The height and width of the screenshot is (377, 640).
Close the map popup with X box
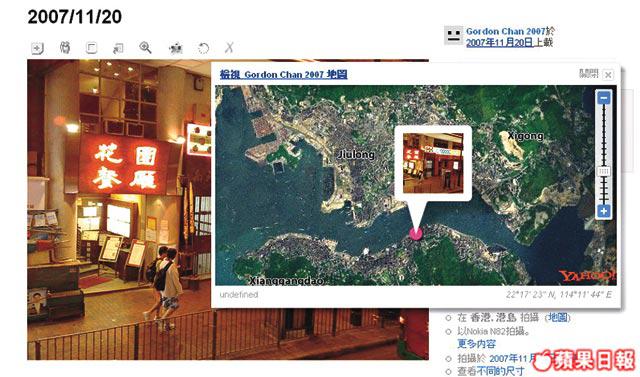608,75
